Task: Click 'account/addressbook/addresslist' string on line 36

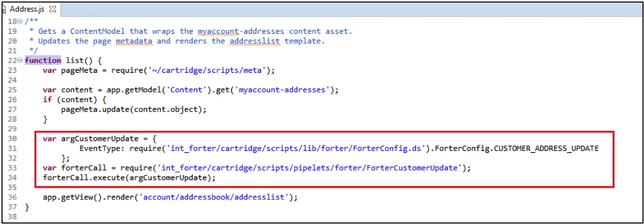Action: click(x=213, y=198)
